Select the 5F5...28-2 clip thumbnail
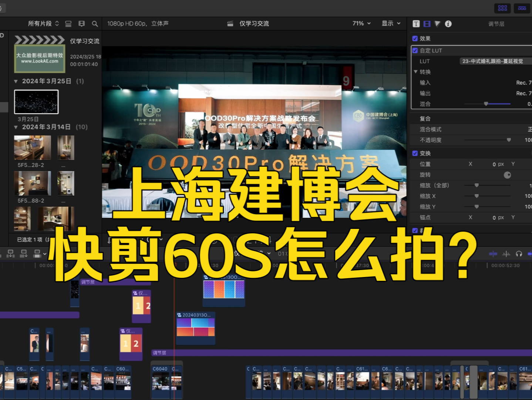This screenshot has width=532, height=400. [x=33, y=148]
